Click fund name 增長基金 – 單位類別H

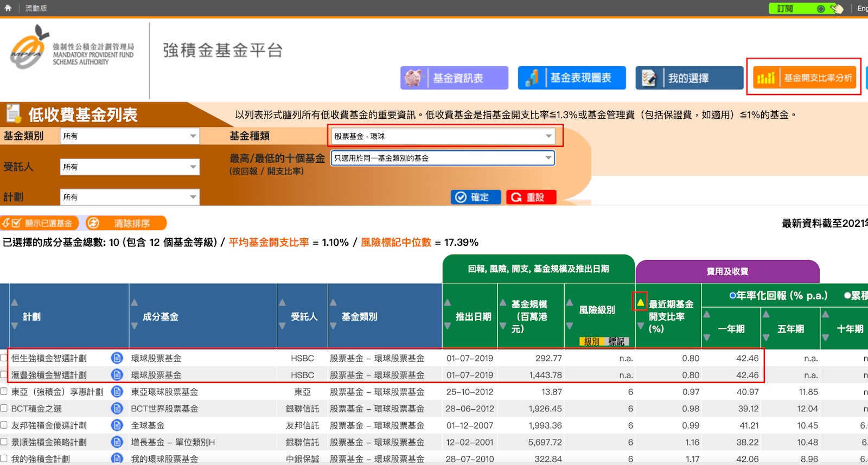click(173, 442)
